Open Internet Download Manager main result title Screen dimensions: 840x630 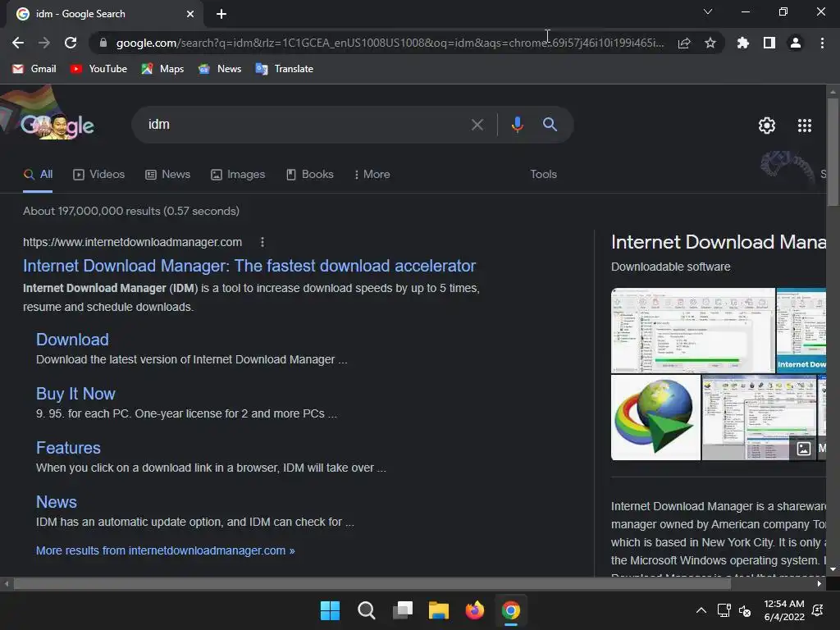coord(249,266)
